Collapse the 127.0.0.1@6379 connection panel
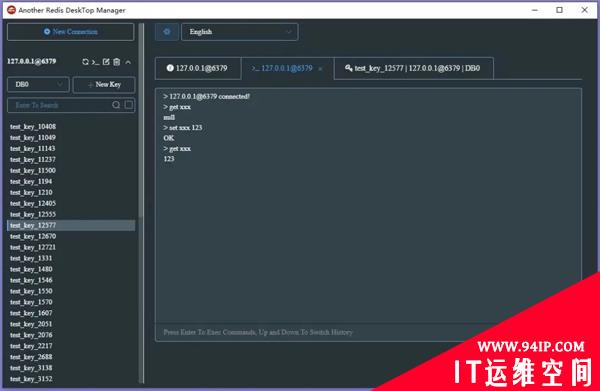 (x=128, y=62)
